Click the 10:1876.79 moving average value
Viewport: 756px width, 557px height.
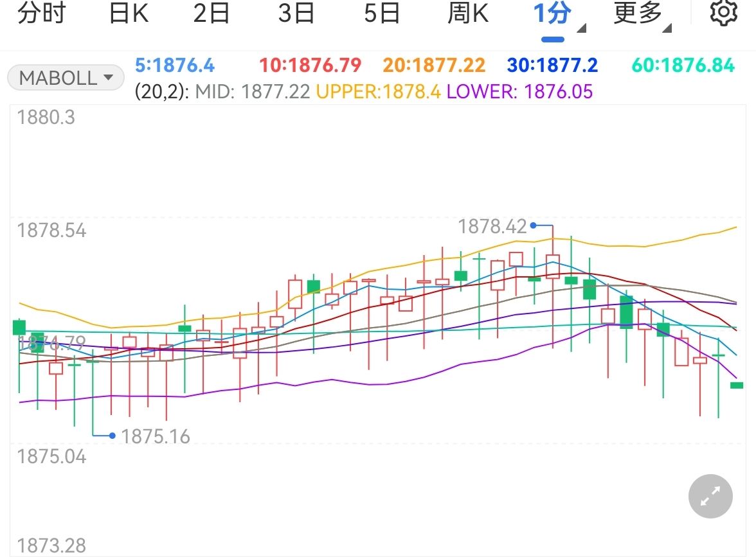[310, 65]
